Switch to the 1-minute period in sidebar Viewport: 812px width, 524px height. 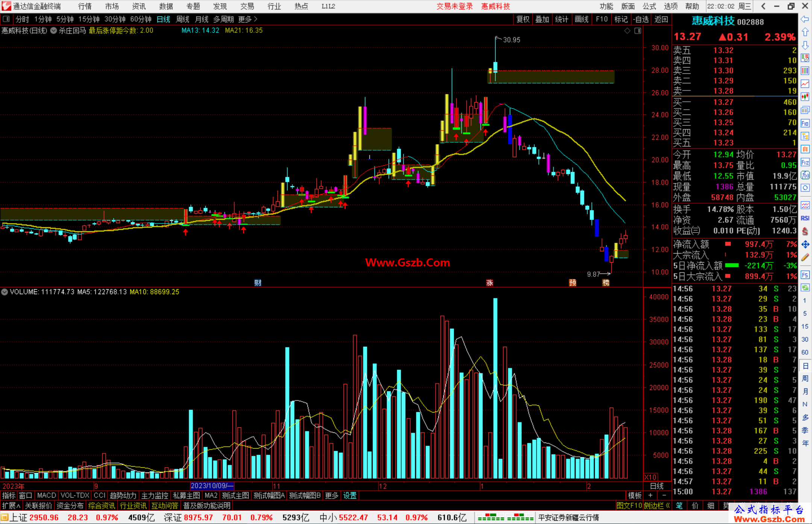[805, 301]
